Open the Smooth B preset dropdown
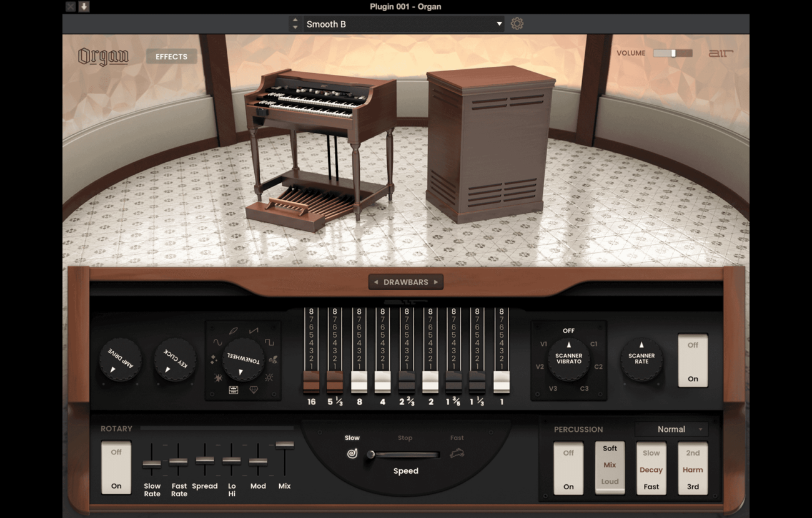 click(404, 24)
